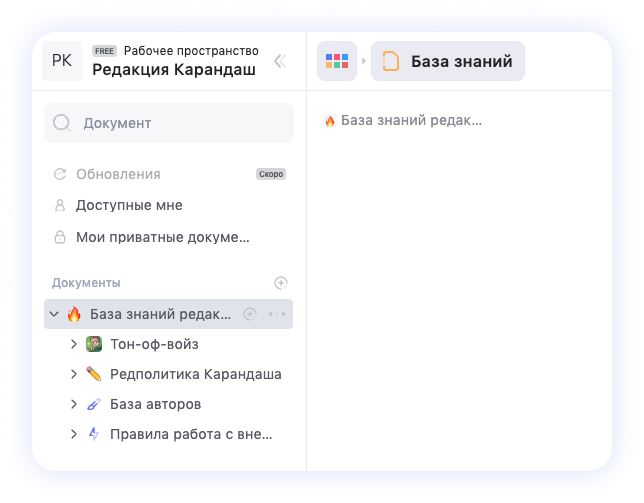Click the Документ search field

coord(170,123)
